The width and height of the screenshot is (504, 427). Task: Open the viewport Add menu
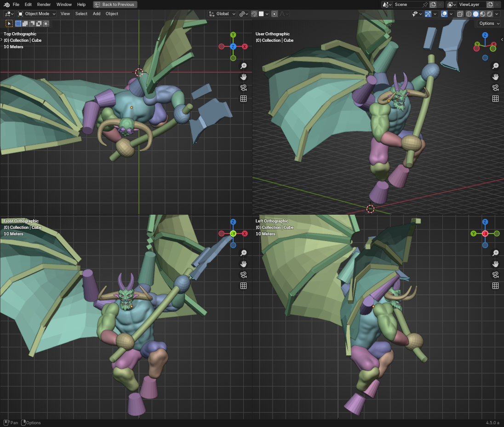[x=97, y=14]
